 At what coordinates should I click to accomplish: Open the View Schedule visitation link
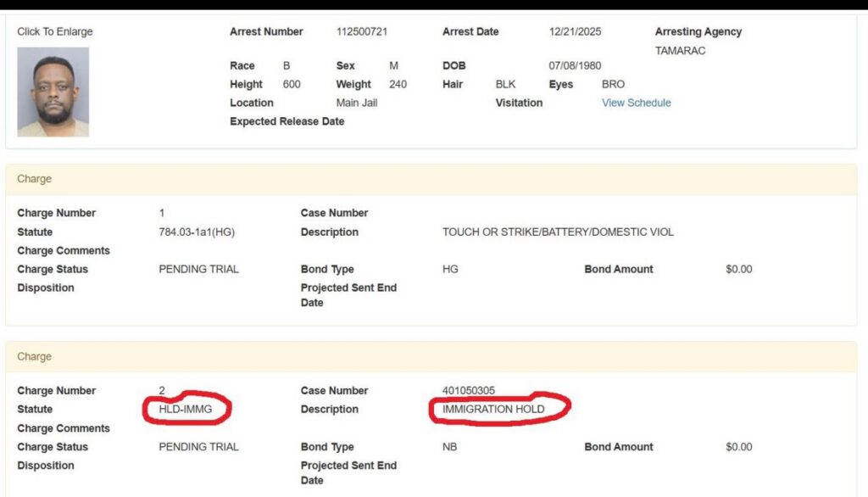point(636,103)
